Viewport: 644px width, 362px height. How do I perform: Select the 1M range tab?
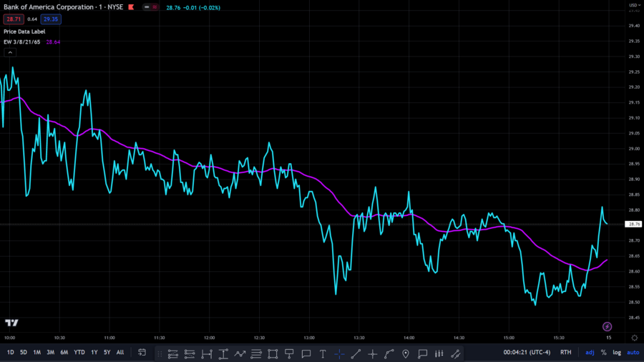point(37,352)
